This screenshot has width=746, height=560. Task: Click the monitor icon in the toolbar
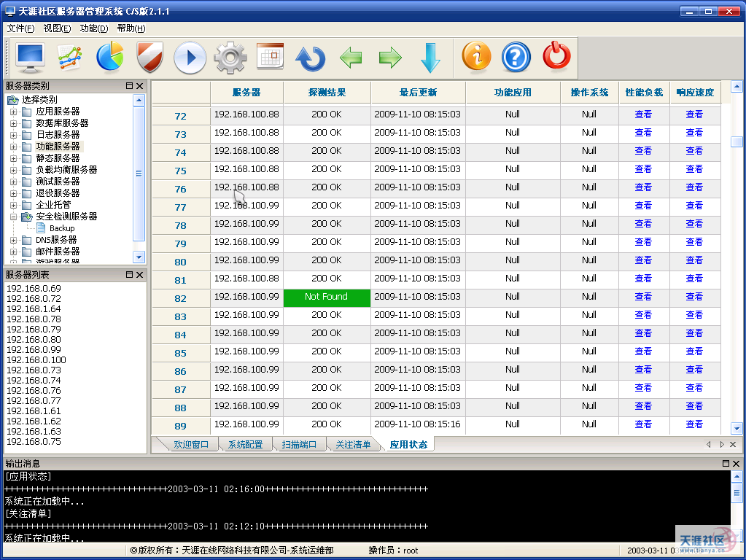30,58
